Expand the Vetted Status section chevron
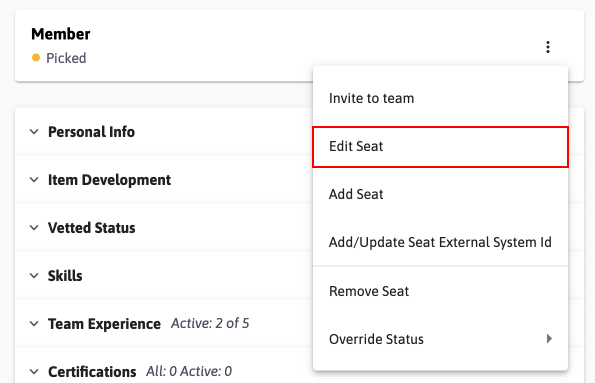 [34, 228]
